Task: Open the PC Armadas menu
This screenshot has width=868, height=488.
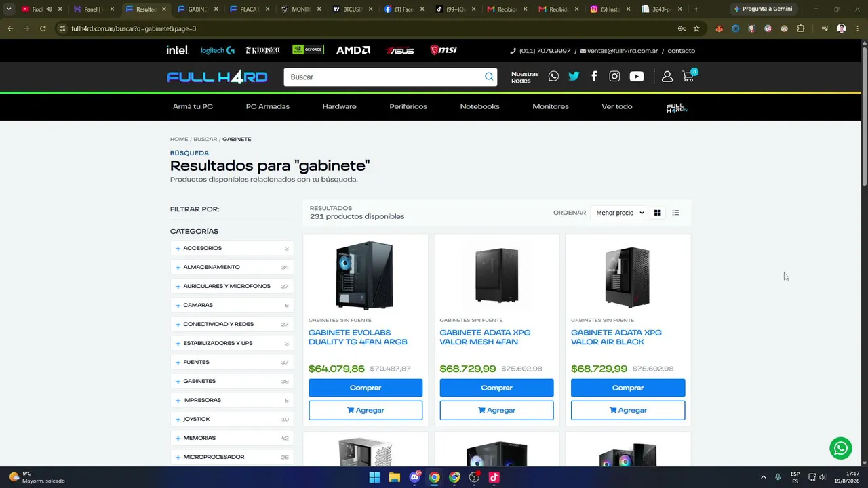Action: [268, 106]
